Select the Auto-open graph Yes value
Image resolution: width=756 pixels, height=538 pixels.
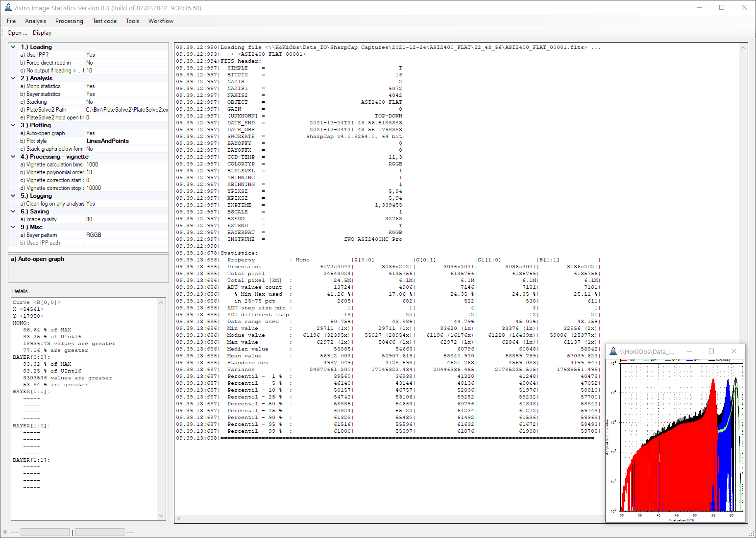pos(126,133)
